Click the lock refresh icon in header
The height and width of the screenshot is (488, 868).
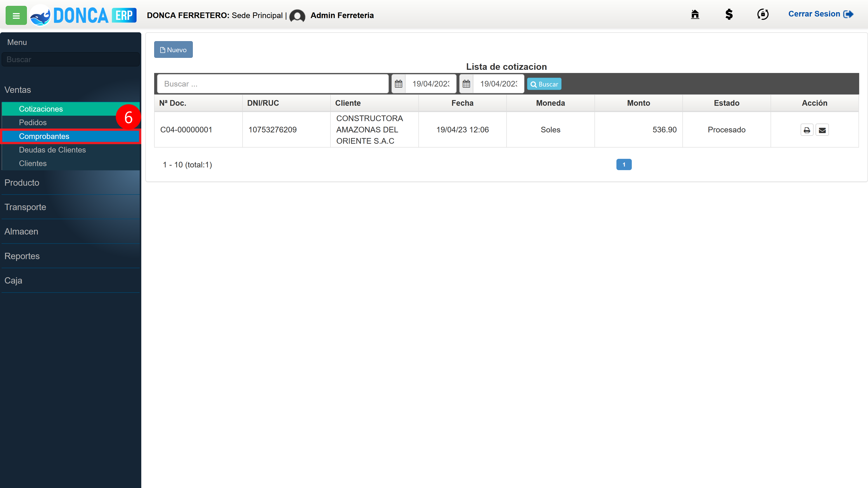(763, 14)
